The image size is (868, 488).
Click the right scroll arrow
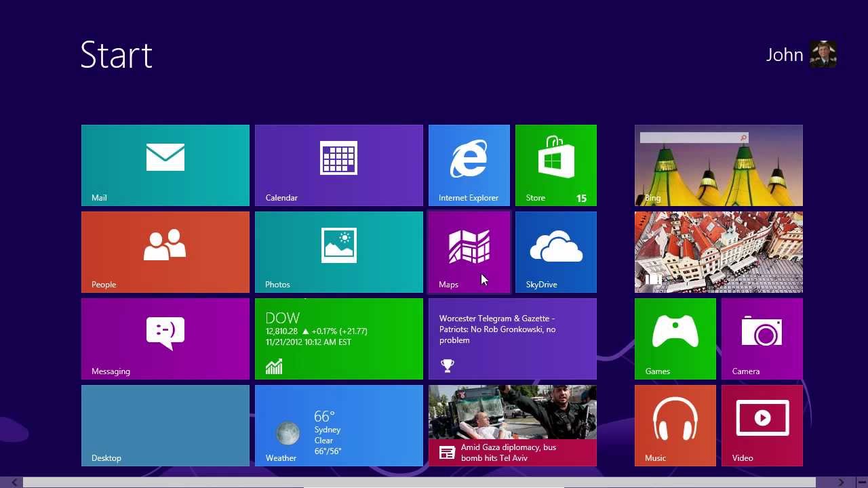pos(841,483)
